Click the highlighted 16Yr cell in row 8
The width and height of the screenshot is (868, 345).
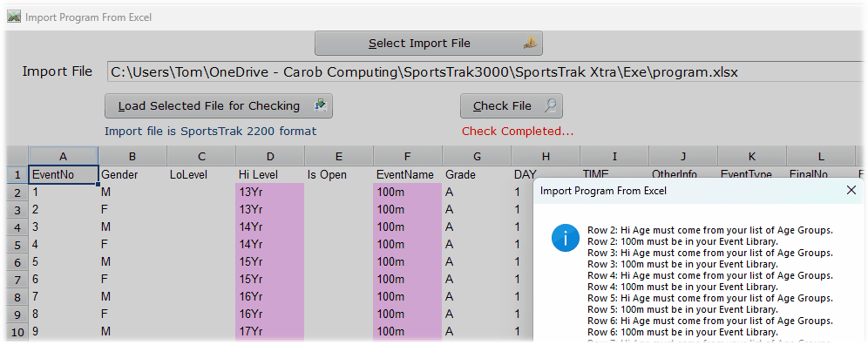tap(269, 297)
